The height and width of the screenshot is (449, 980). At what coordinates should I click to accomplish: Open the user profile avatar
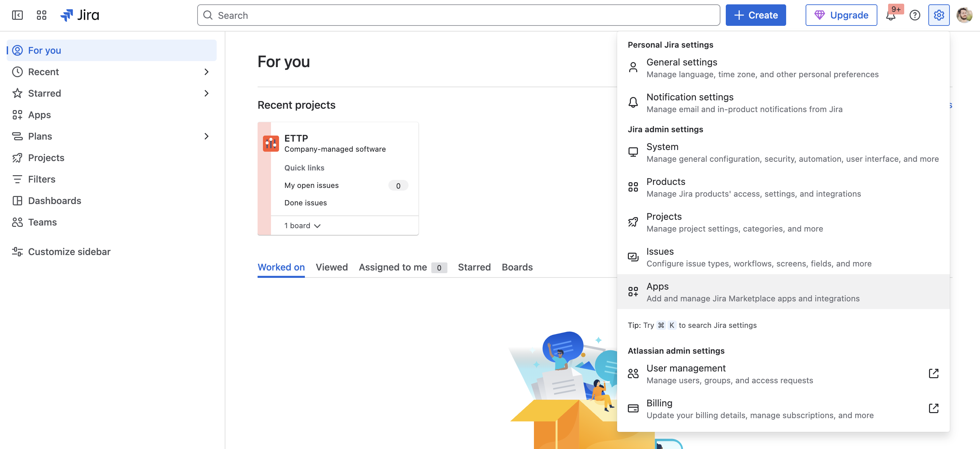(964, 15)
